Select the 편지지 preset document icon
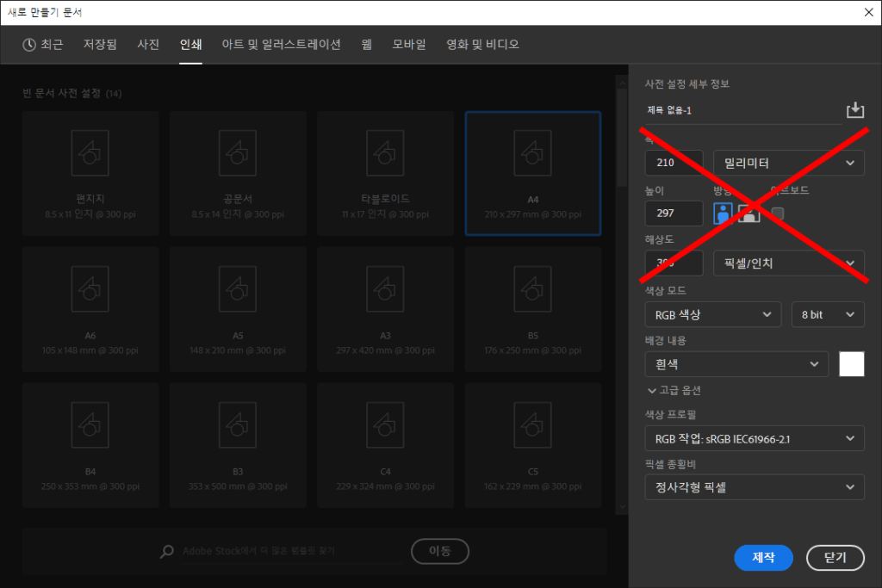 pos(90,152)
